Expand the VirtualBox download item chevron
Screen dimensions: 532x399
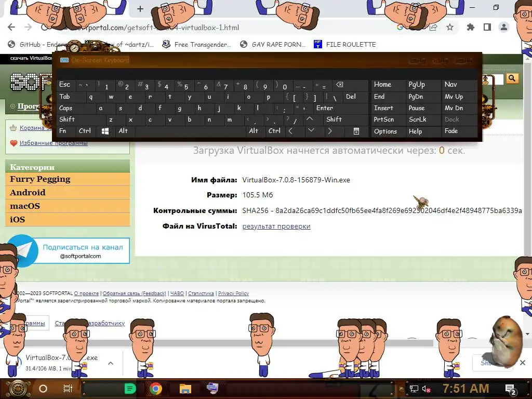pos(111,363)
